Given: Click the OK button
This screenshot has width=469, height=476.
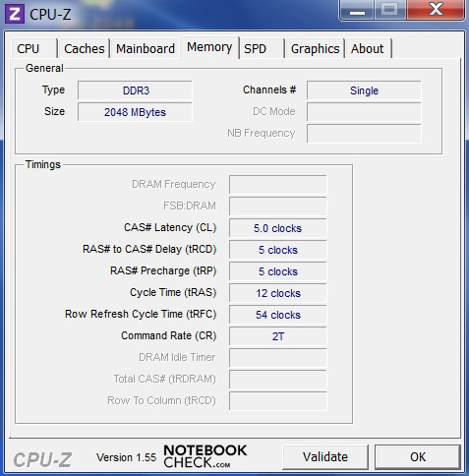Looking at the screenshot, I should (418, 457).
